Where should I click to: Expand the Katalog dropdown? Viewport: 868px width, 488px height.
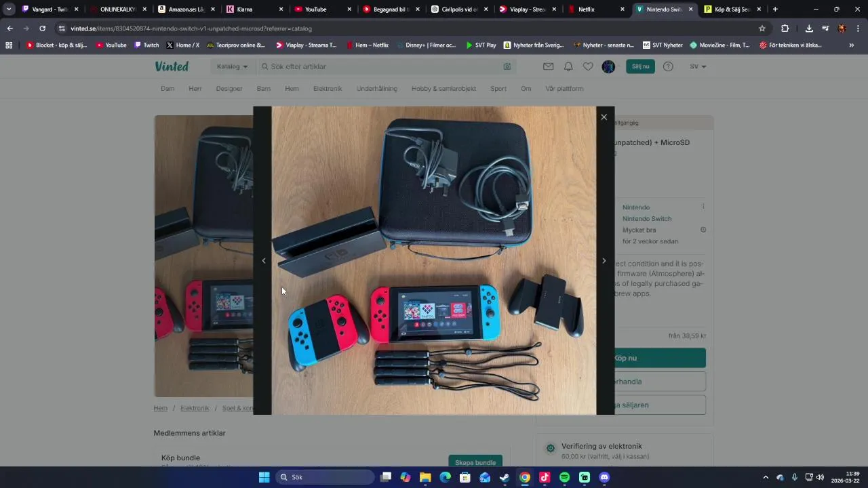[232, 66]
